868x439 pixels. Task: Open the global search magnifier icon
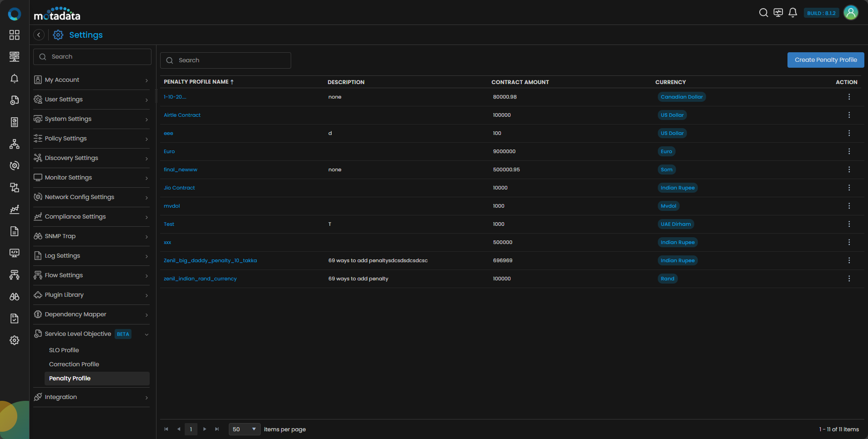click(x=763, y=13)
